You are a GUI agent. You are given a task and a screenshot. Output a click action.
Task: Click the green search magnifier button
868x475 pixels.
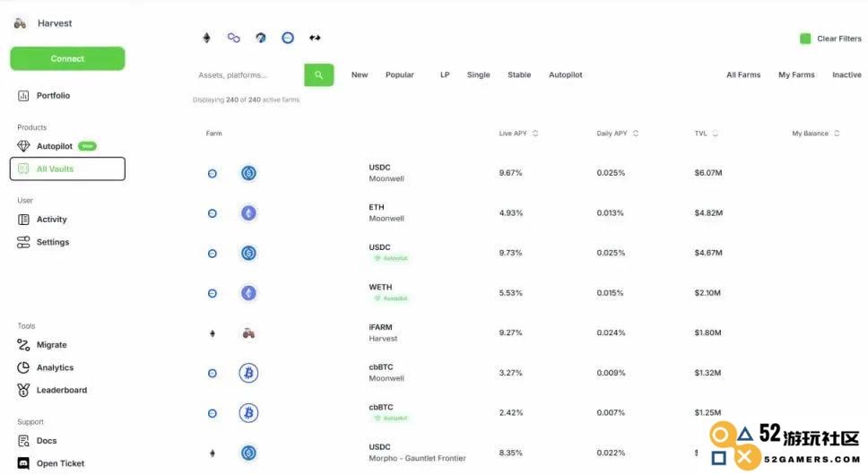[x=319, y=74]
